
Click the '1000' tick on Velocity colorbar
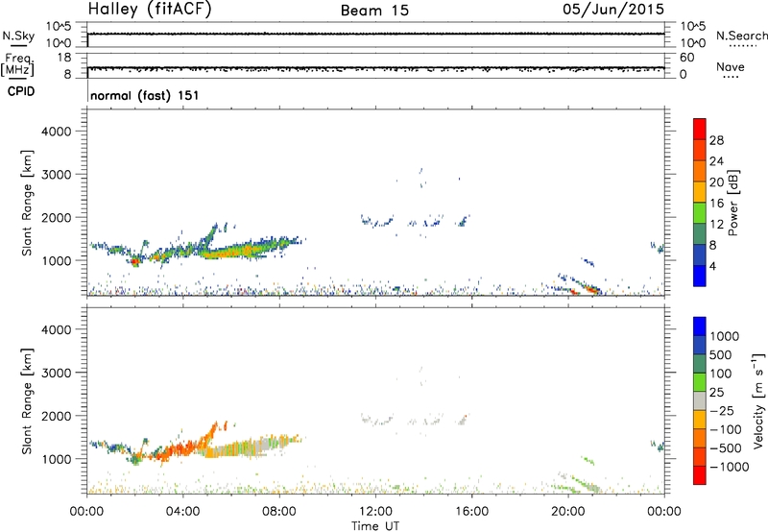pos(725,336)
